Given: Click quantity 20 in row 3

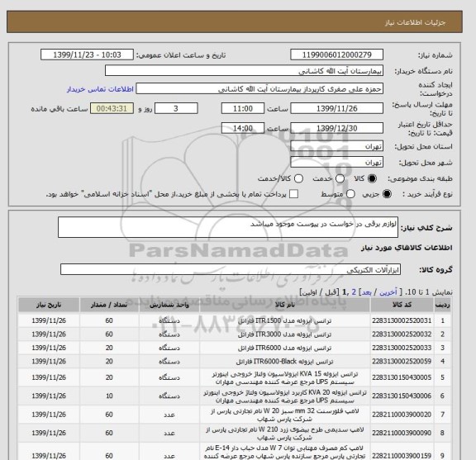Looking at the screenshot, I should pyautogui.click(x=109, y=348).
